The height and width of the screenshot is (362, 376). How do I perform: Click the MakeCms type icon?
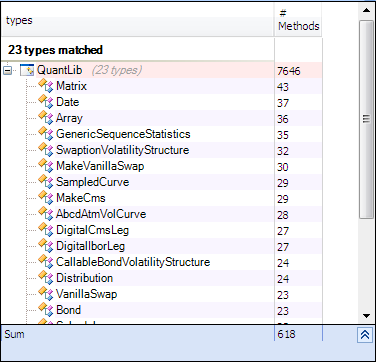coord(46,198)
